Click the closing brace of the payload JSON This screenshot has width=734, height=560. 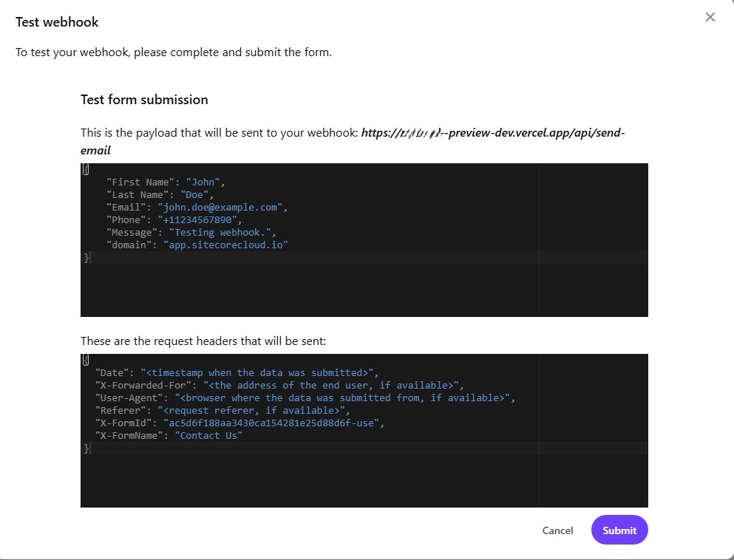point(86,258)
